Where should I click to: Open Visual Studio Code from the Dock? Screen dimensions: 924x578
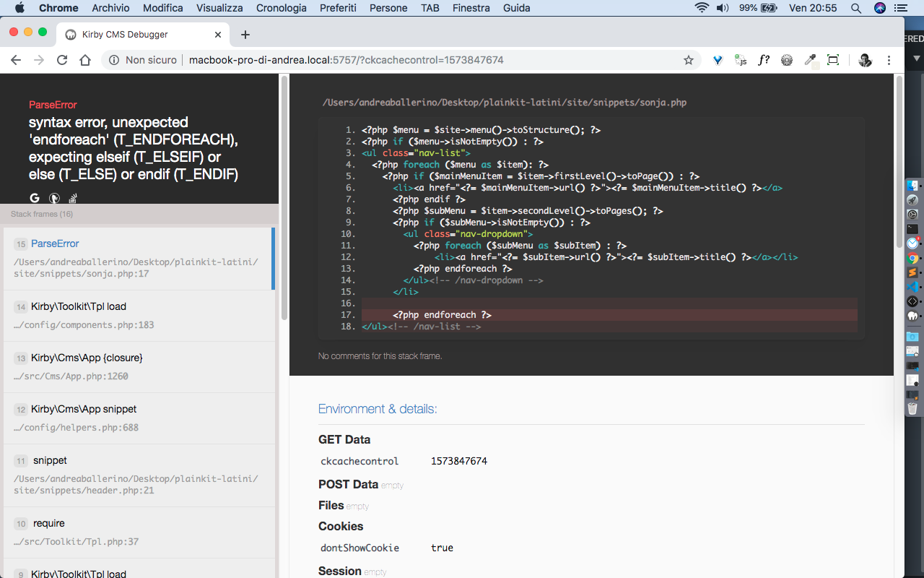point(912,287)
